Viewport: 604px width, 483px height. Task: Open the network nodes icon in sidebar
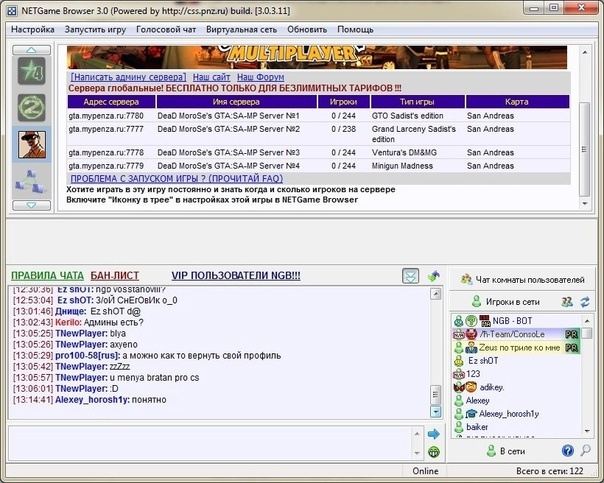point(31,182)
